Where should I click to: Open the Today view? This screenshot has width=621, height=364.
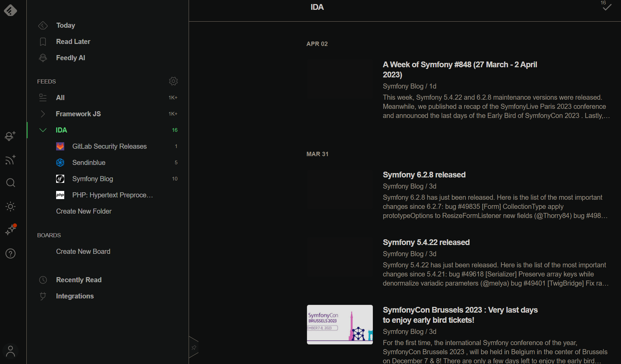(66, 25)
